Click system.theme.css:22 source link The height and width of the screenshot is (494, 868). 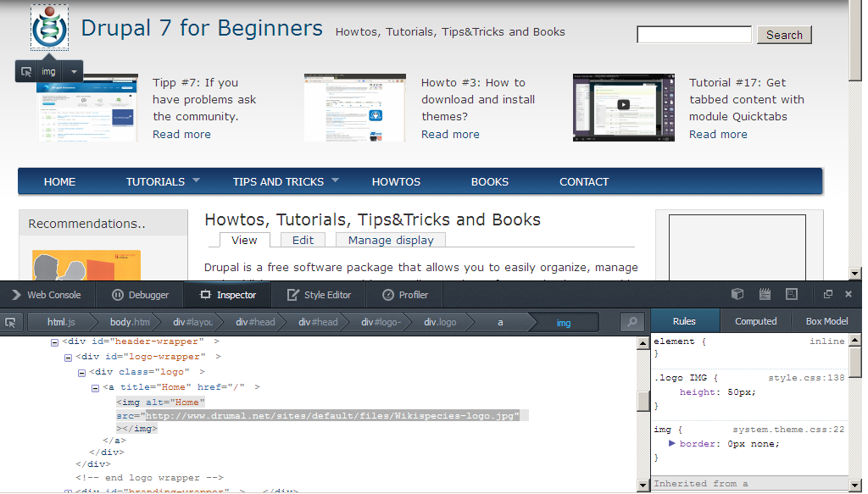pyautogui.click(x=788, y=430)
